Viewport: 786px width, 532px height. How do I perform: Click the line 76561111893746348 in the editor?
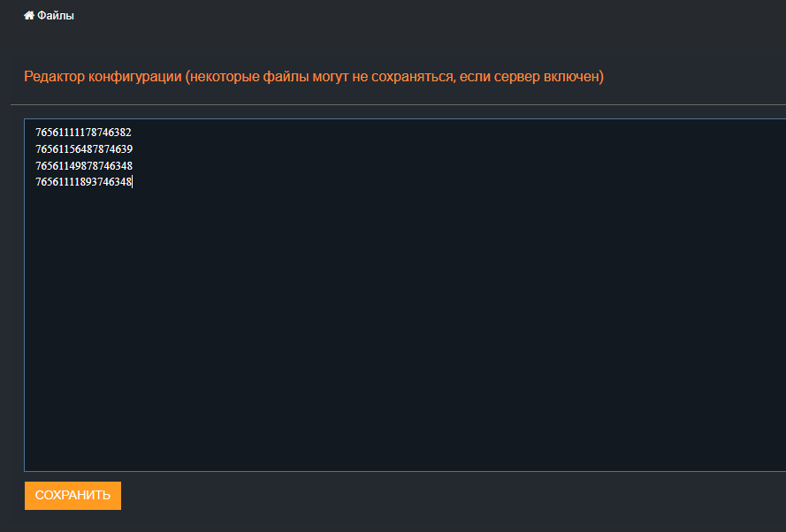[x=83, y=183]
